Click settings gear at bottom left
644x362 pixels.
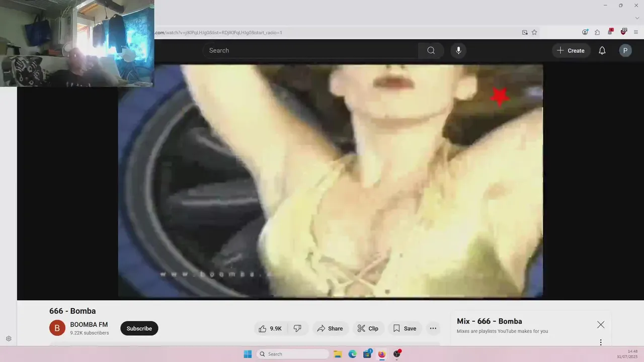pos(9,339)
